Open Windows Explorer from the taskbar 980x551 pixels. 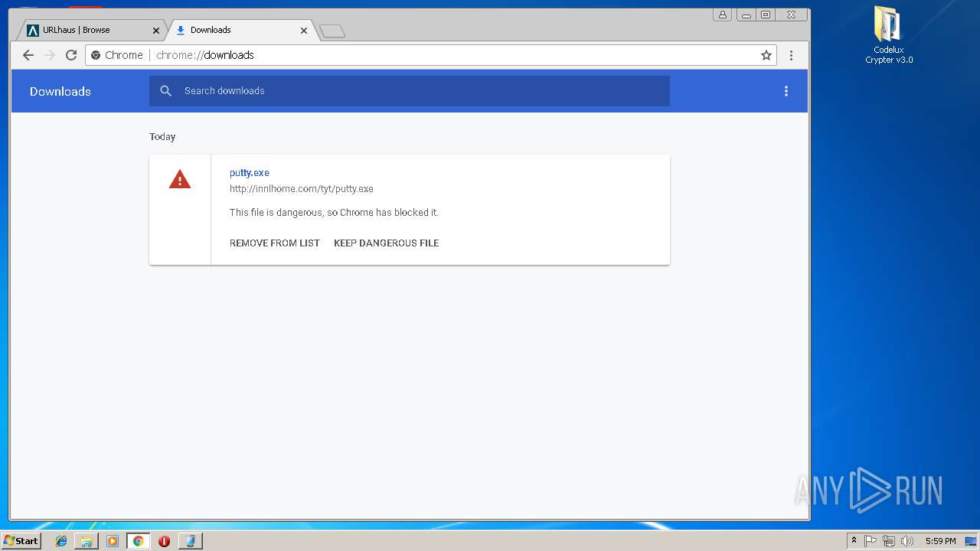click(87, 541)
